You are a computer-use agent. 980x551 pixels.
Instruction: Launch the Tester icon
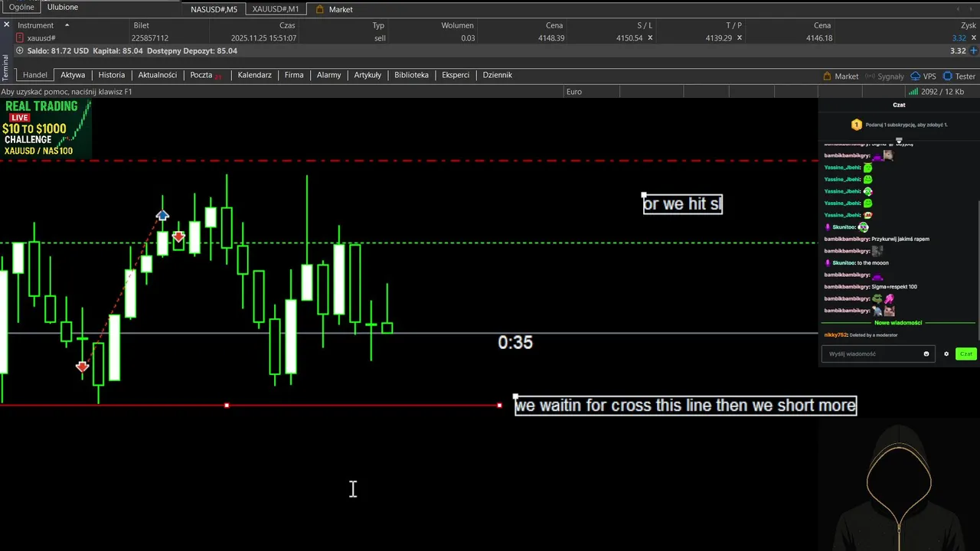pyautogui.click(x=948, y=77)
